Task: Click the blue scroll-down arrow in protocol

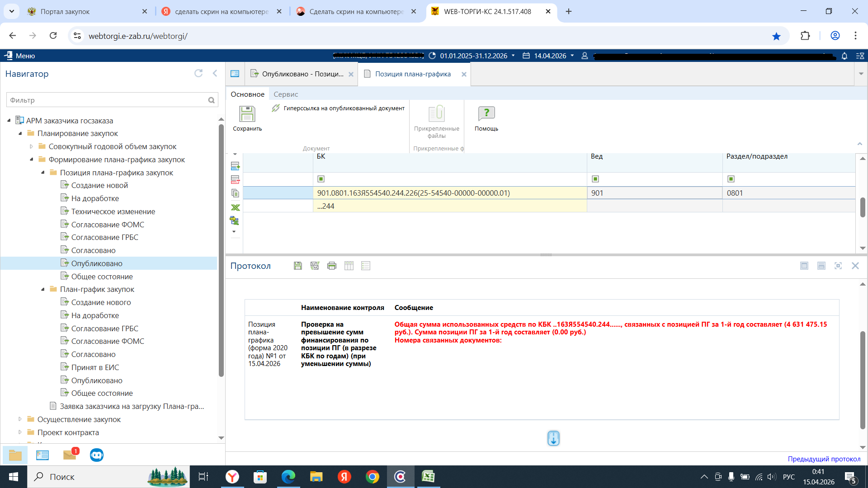Action: click(x=553, y=438)
